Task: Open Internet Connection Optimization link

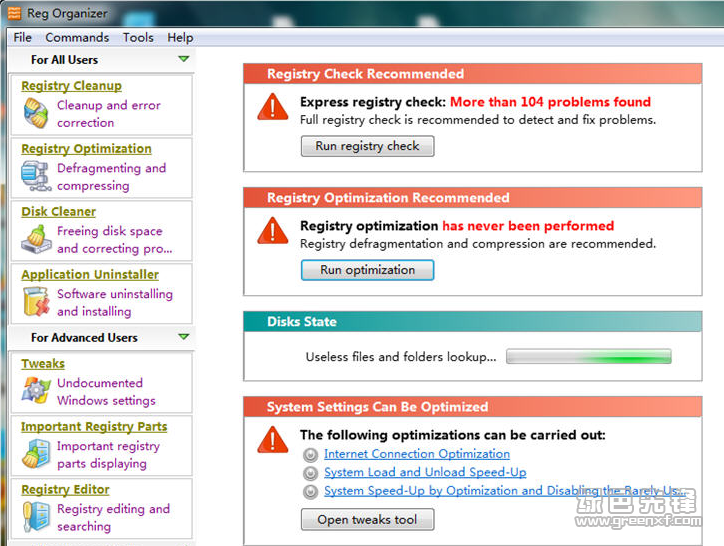Action: point(417,454)
